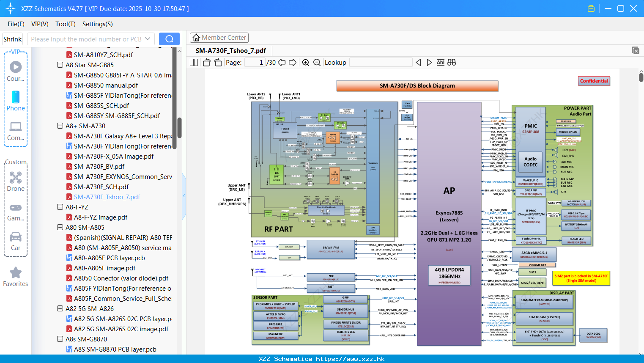Viewport: 644px width, 363px height.
Task: Open A8S SM-G8870 PCB layer.pcb
Action: (115, 349)
